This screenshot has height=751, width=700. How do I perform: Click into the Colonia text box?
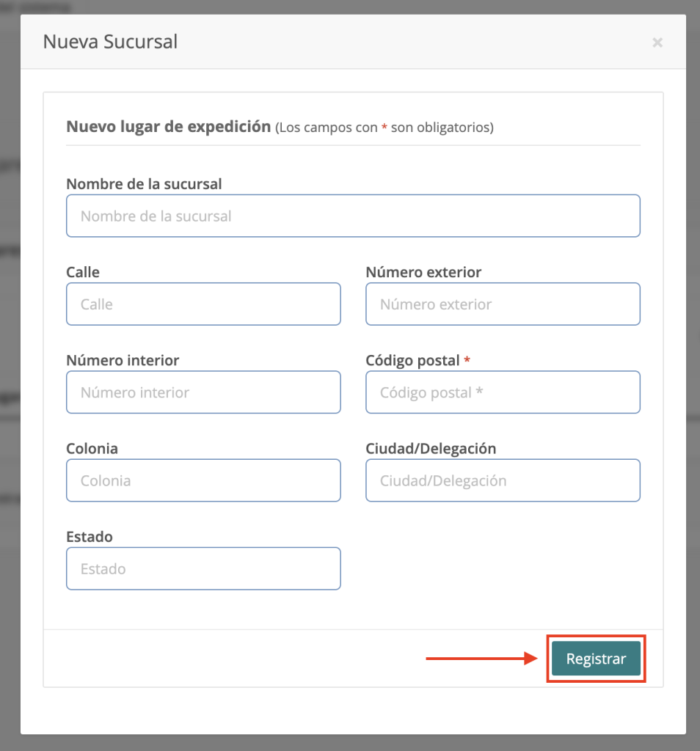203,480
